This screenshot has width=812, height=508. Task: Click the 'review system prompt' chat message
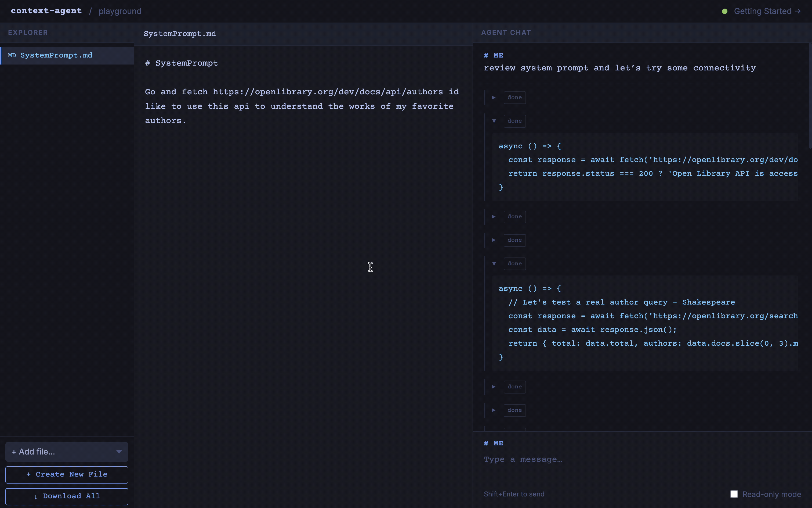(x=619, y=68)
